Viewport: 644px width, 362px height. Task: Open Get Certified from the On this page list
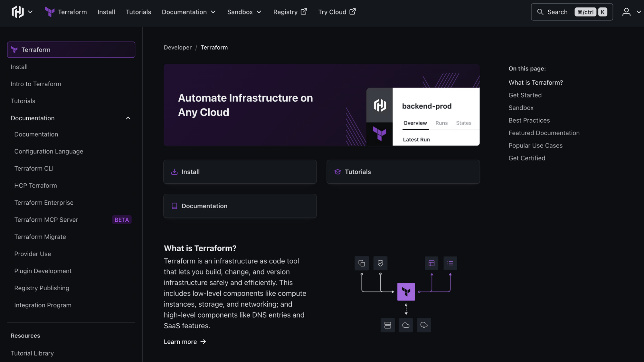[527, 158]
